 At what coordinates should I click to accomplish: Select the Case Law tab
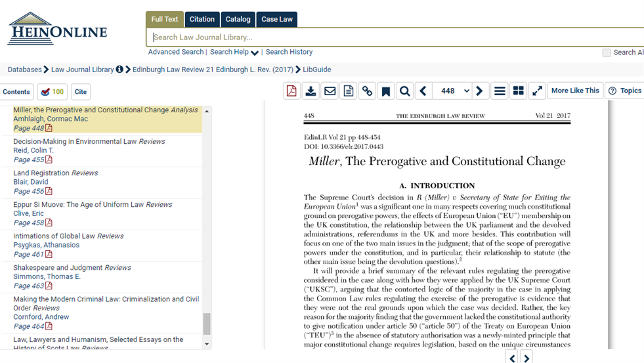tap(277, 19)
